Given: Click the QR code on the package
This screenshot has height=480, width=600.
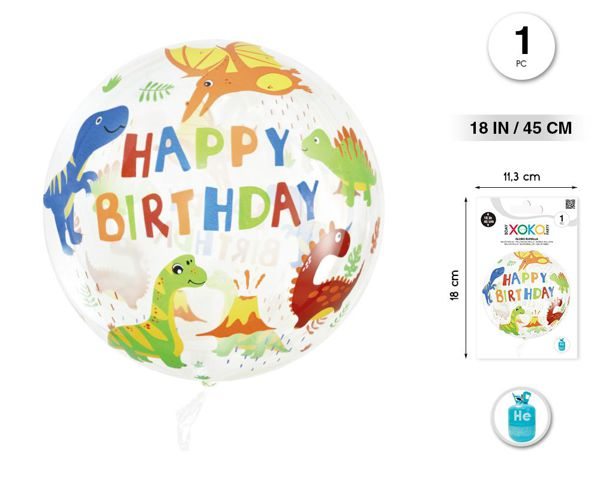Looking at the screenshot, I should pos(570,204).
